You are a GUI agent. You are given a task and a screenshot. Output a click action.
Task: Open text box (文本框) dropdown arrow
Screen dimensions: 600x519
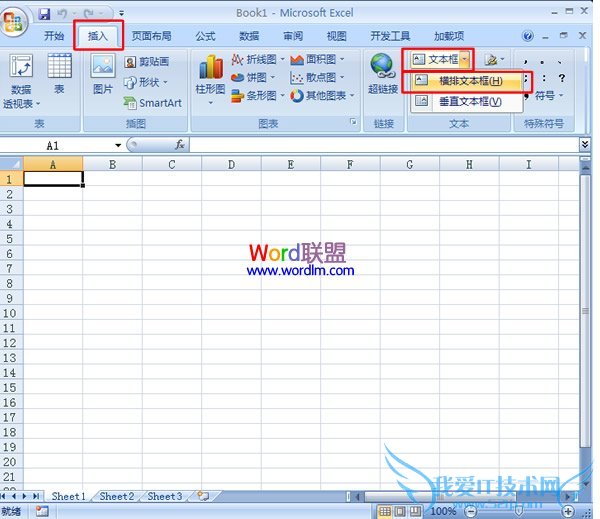point(465,59)
